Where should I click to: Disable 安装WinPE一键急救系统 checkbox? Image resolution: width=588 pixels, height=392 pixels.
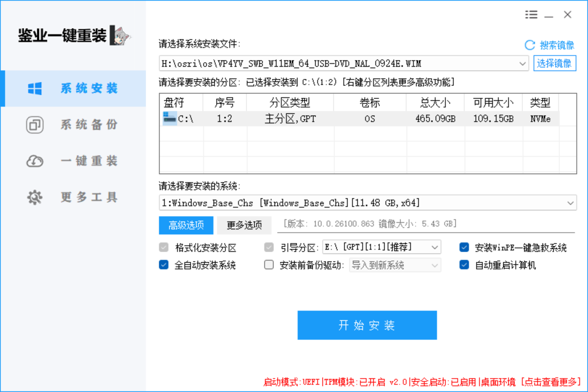[464, 247]
